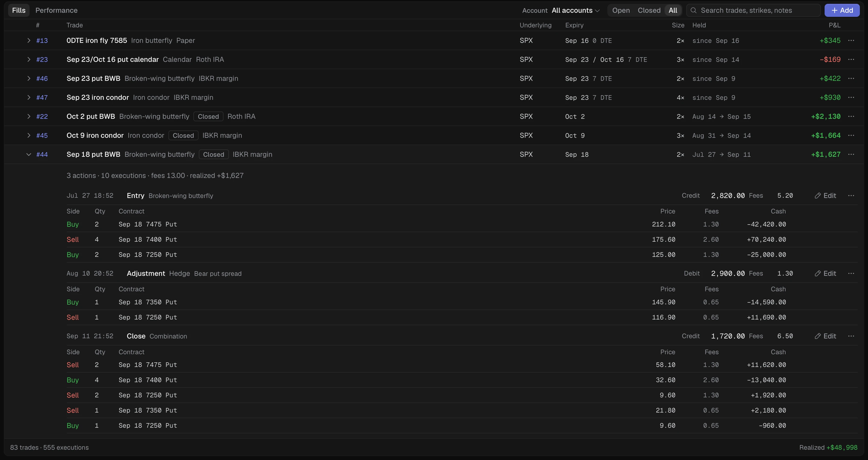Viewport: 868px width, 460px height.
Task: Click the Expiry column header
Action: pyautogui.click(x=574, y=25)
